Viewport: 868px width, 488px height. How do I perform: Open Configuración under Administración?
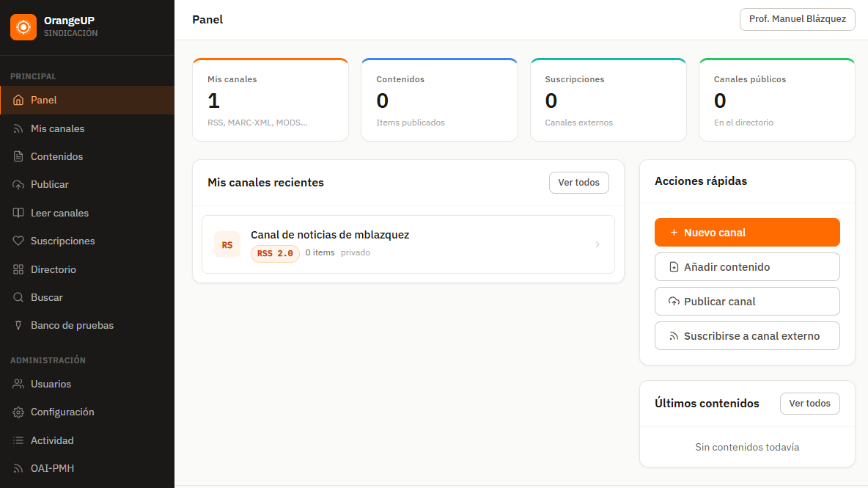(62, 412)
